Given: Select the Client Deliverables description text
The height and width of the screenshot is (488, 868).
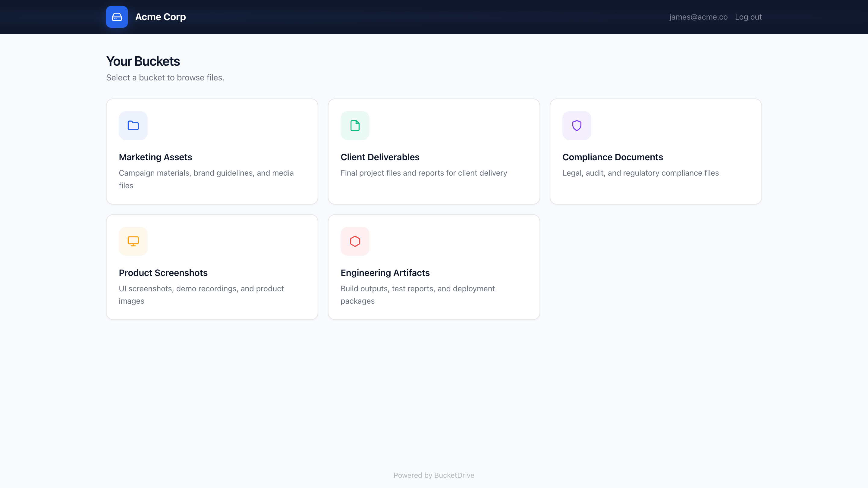Looking at the screenshot, I should point(423,173).
